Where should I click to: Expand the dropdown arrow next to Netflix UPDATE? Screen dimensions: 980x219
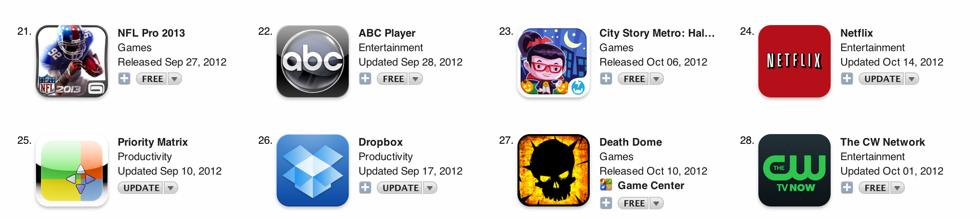pos(912,79)
